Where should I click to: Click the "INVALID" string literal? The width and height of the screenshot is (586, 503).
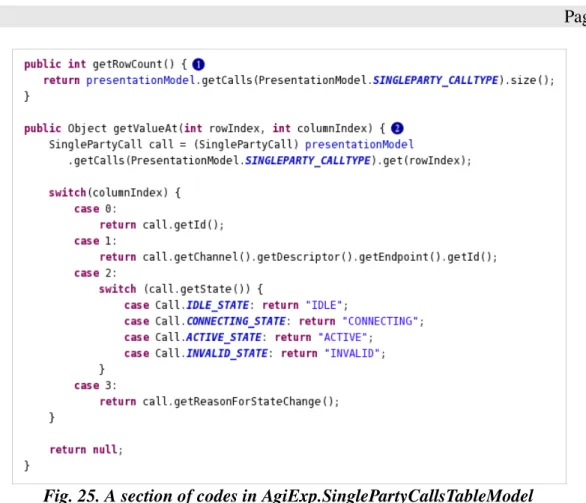[x=352, y=354]
